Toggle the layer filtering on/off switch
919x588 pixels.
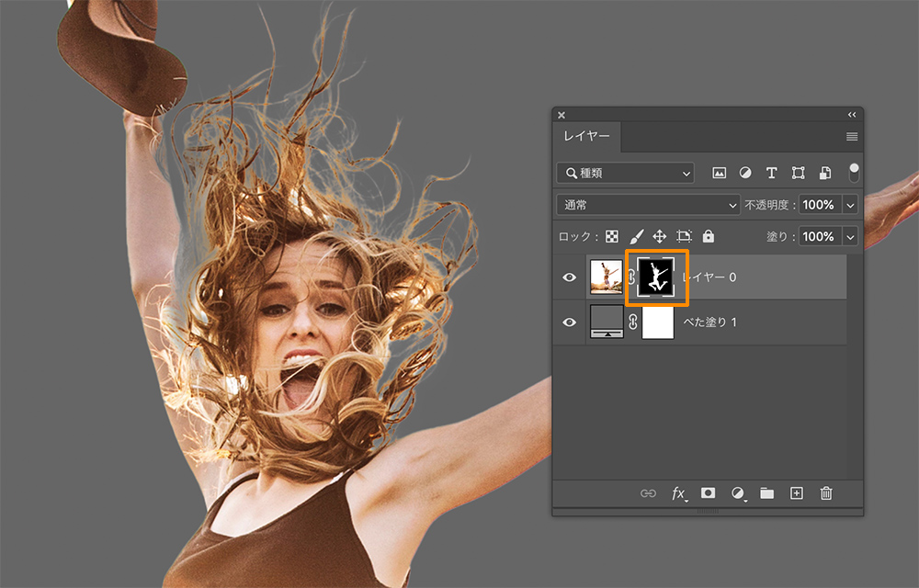click(x=854, y=172)
